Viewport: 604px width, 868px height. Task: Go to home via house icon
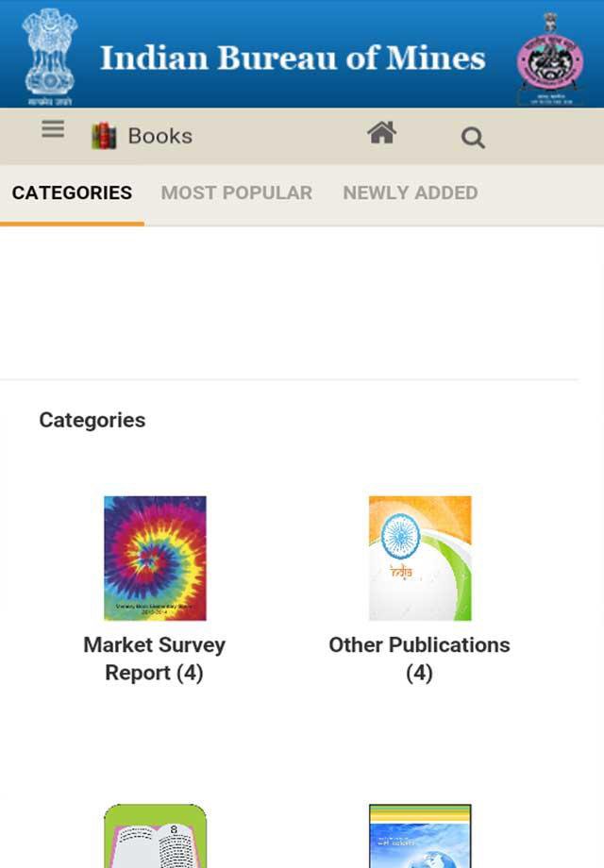(381, 133)
